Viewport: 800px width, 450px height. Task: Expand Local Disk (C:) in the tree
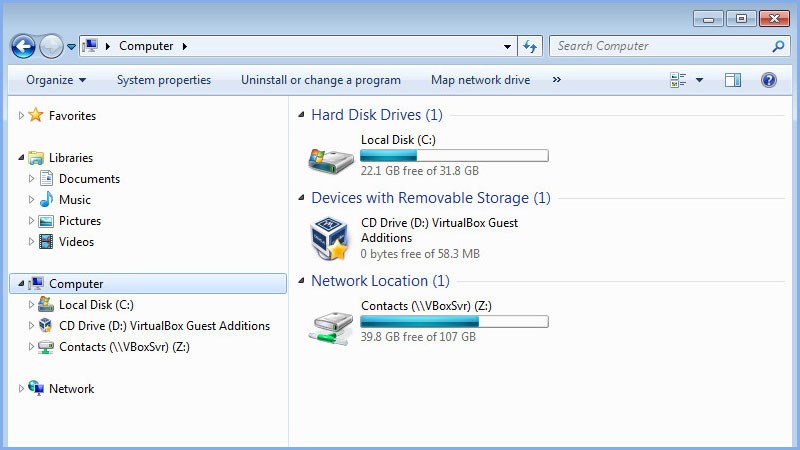tap(31, 305)
